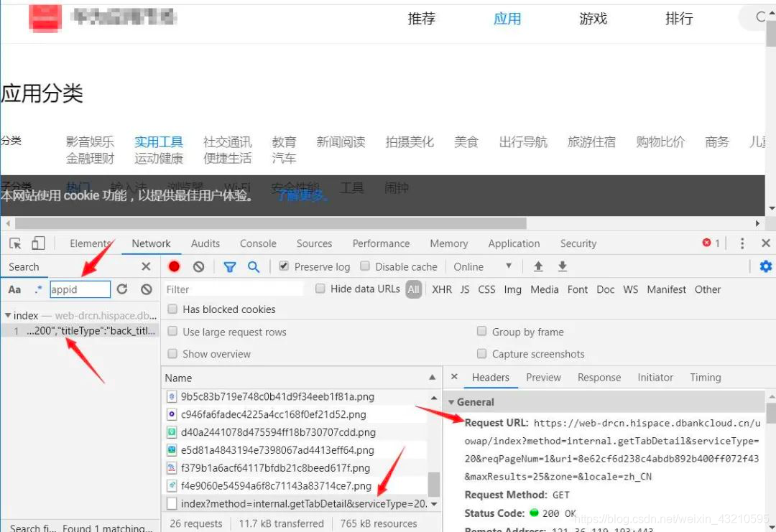Open the Elements tab
This screenshot has height=532, width=776.
pos(90,243)
